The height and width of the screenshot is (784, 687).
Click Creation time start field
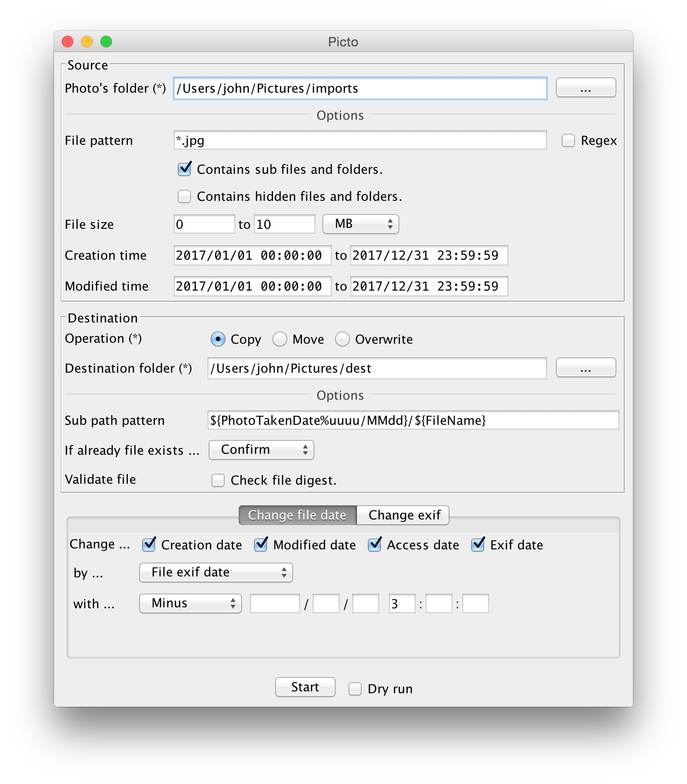[252, 255]
